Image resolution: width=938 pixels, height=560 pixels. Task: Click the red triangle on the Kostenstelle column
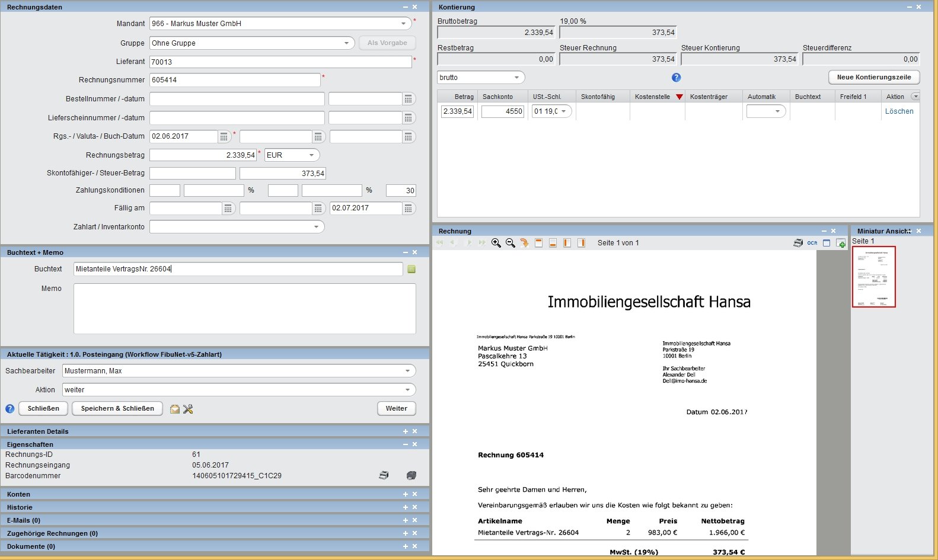[x=679, y=97]
